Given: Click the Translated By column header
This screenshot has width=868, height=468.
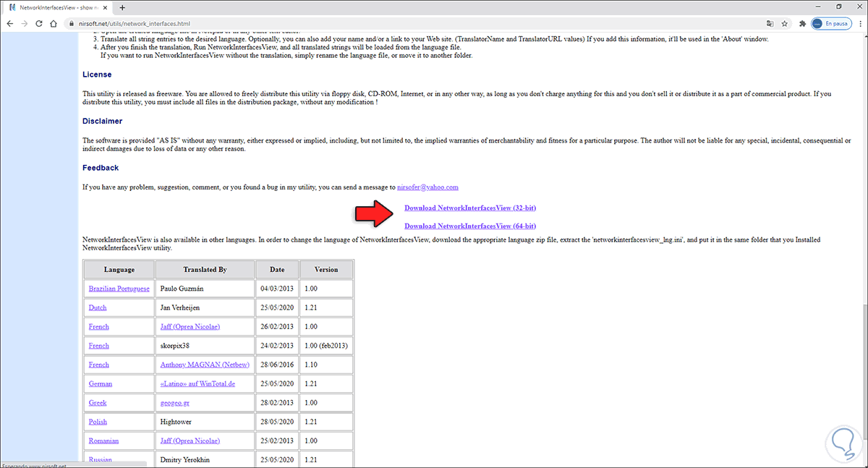Looking at the screenshot, I should [x=205, y=270].
